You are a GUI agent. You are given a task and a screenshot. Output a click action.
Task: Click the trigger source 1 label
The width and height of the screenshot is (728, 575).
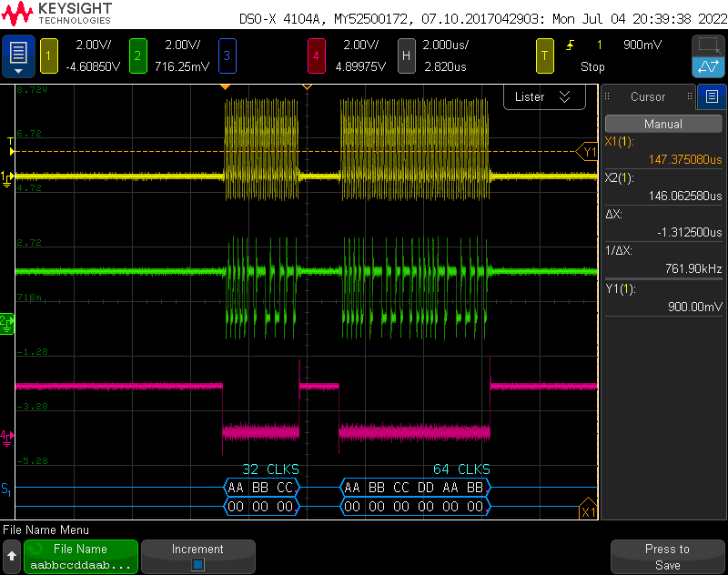pyautogui.click(x=600, y=45)
